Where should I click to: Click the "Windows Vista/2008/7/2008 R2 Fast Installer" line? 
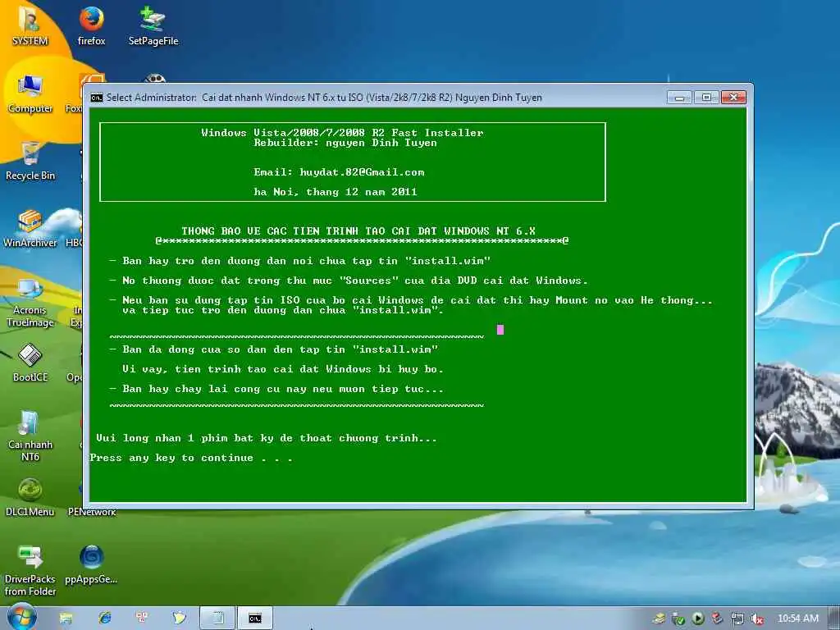click(342, 132)
